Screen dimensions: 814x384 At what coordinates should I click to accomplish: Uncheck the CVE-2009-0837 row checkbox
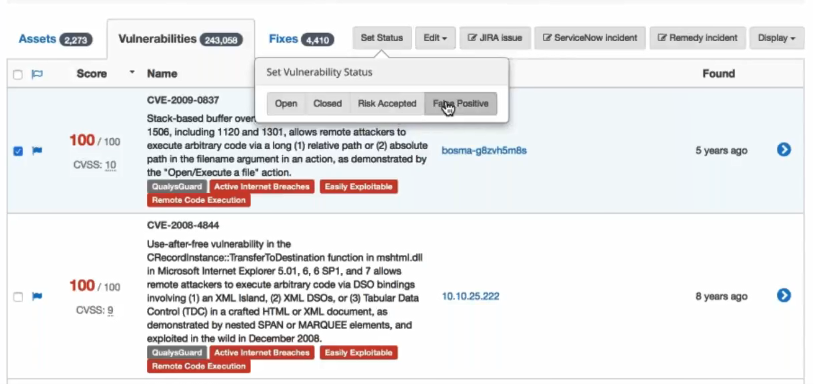coord(18,151)
